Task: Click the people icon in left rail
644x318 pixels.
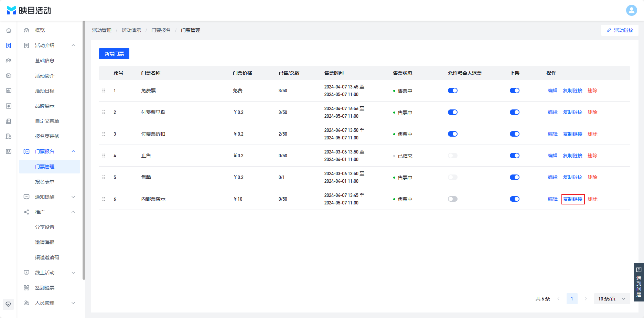Action: [x=9, y=61]
